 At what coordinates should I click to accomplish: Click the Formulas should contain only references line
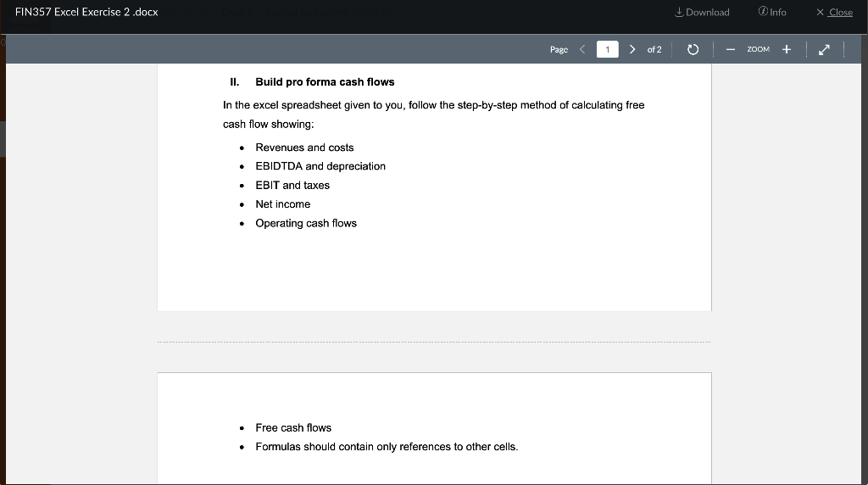click(x=387, y=447)
